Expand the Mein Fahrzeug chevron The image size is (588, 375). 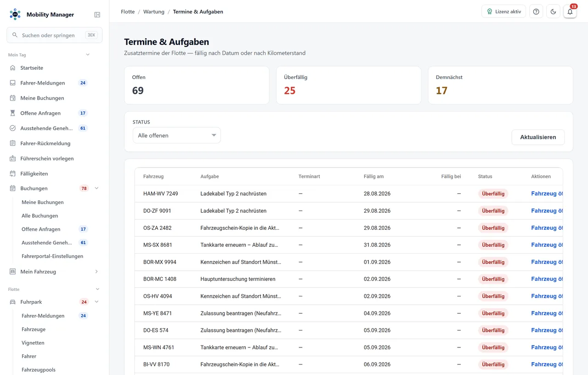96,272
